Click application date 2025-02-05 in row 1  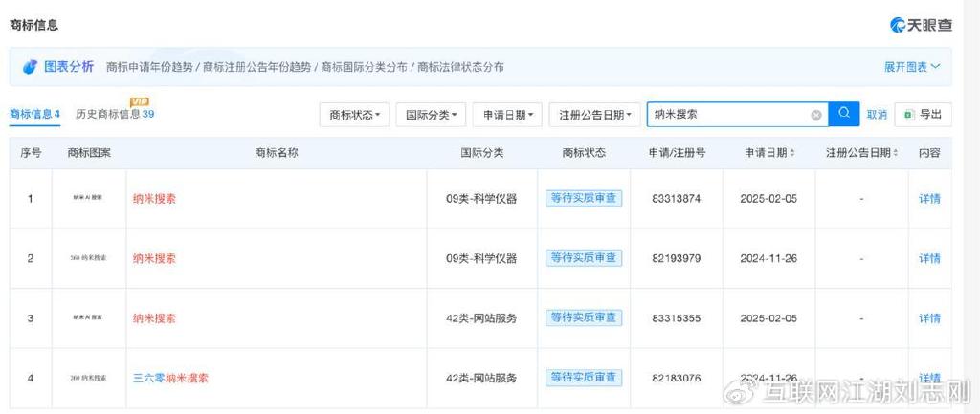(x=768, y=199)
